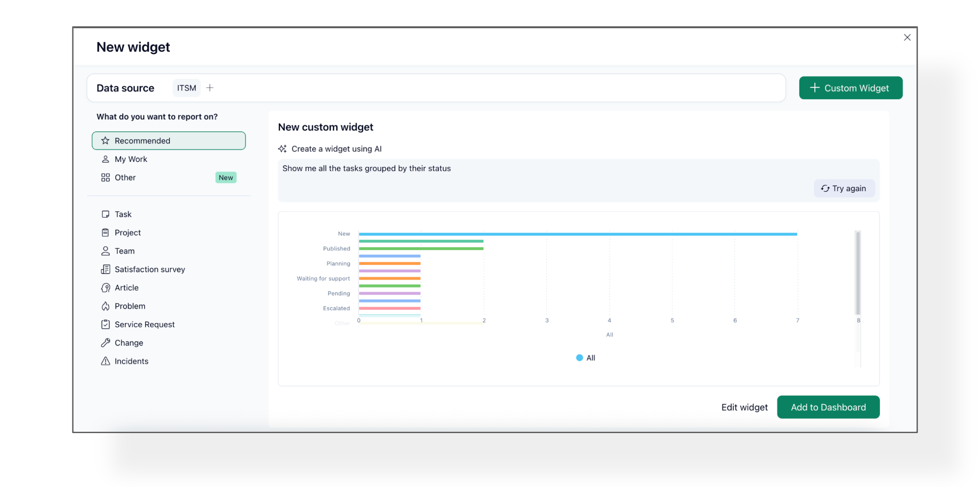Open the Other category marked New
This screenshot has width=980, height=487.
point(125,177)
